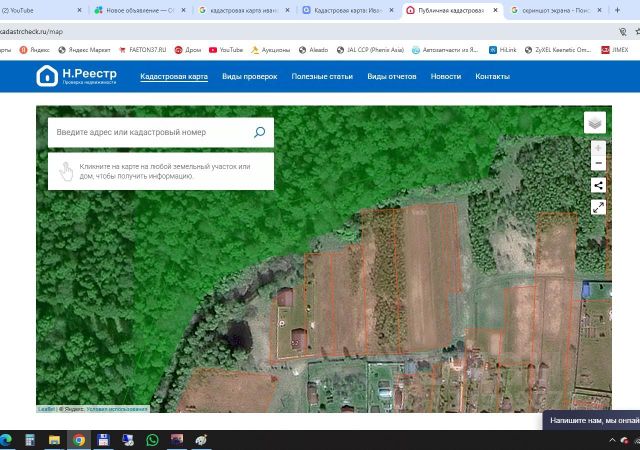Open the map layers switcher

click(595, 123)
